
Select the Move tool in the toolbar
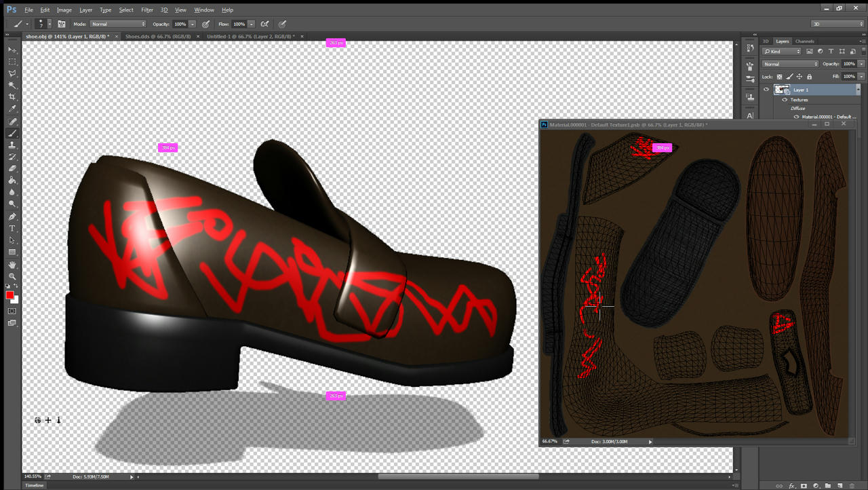point(12,50)
